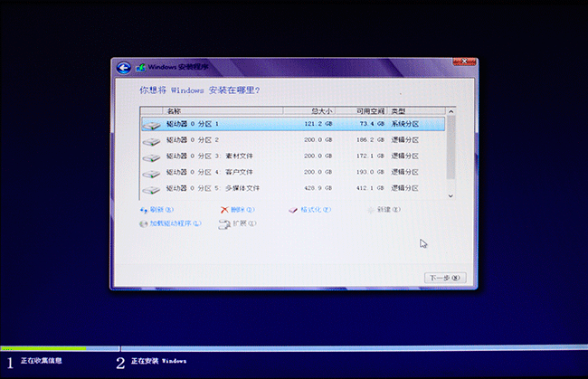
Task: Click the 412.1 GB free space cell
Action: point(370,188)
